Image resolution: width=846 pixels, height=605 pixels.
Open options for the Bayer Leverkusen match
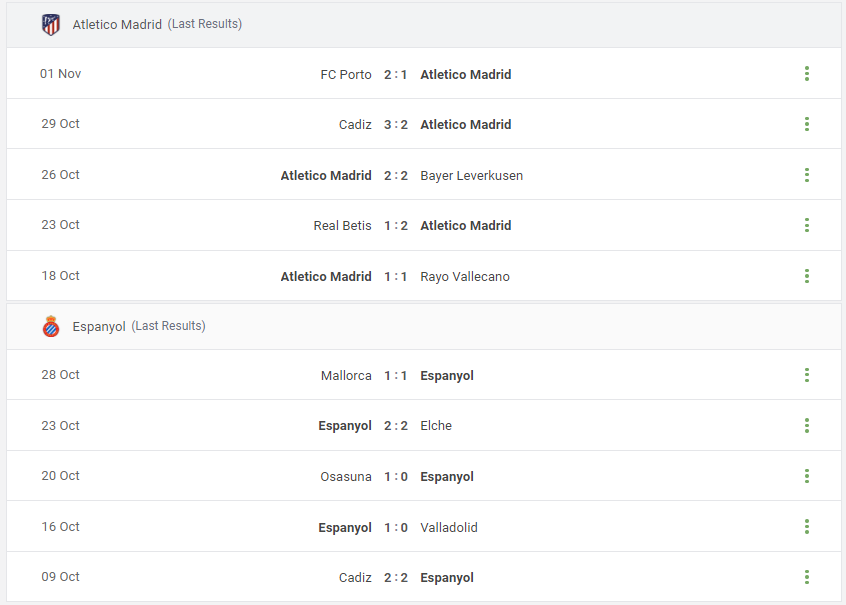(x=807, y=175)
